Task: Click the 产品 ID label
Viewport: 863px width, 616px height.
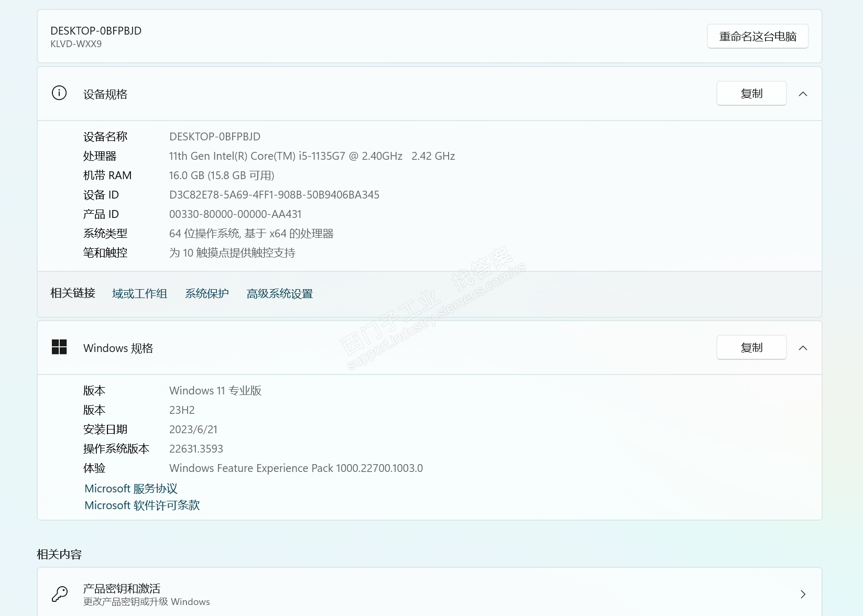Action: pyautogui.click(x=101, y=214)
